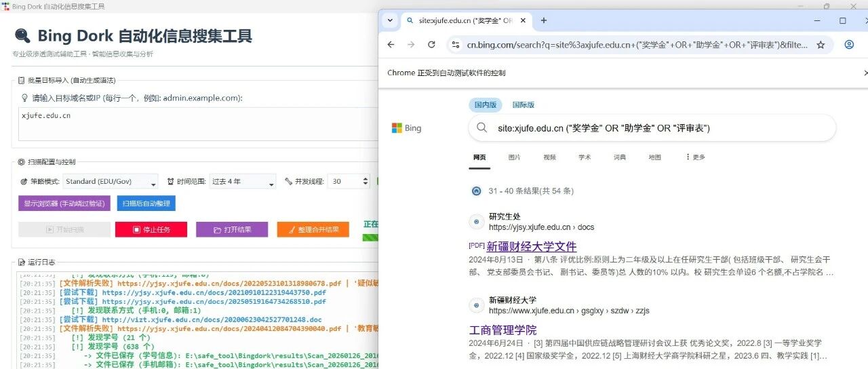Maximize the Chrome window

tap(843, 20)
